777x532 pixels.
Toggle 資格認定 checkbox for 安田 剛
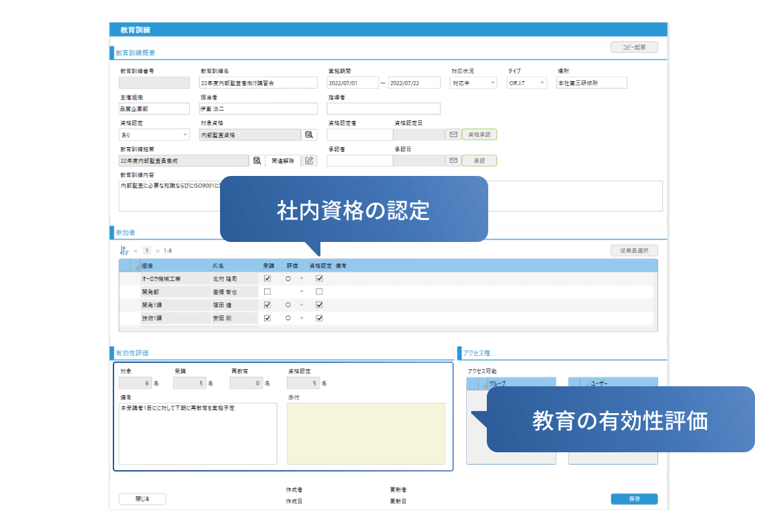(319, 318)
